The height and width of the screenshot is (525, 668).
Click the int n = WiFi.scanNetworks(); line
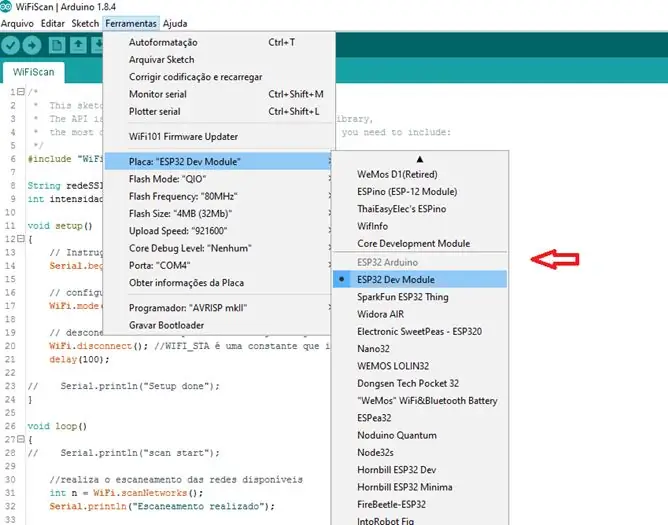(126, 493)
